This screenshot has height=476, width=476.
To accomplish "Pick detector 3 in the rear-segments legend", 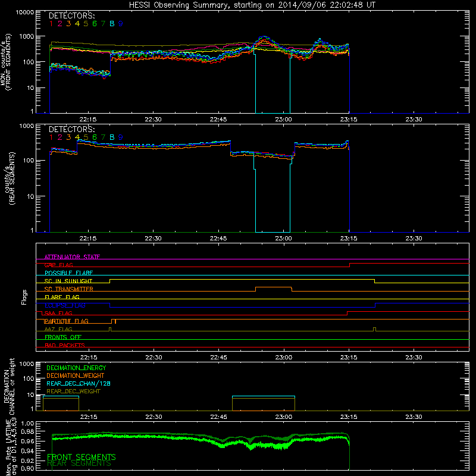I will (x=68, y=137).
